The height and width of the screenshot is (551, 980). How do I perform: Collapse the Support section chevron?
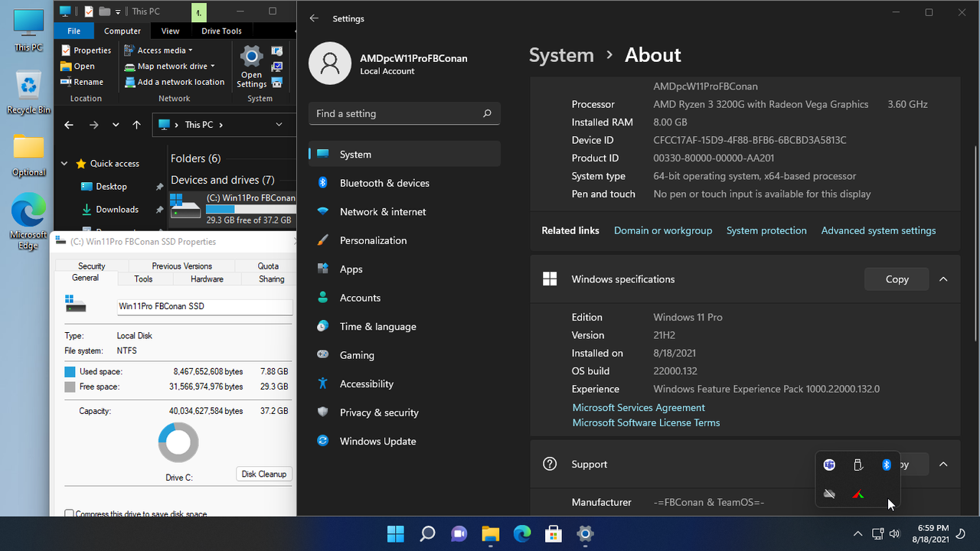(943, 465)
